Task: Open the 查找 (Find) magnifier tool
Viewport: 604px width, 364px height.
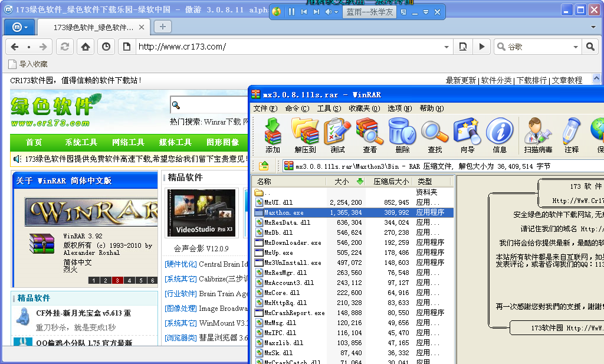Action: coord(435,135)
